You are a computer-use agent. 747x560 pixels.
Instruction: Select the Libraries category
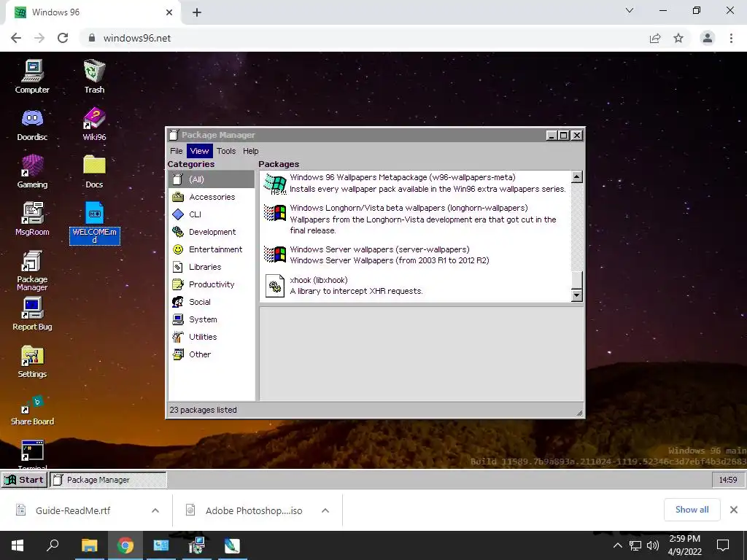212,267
